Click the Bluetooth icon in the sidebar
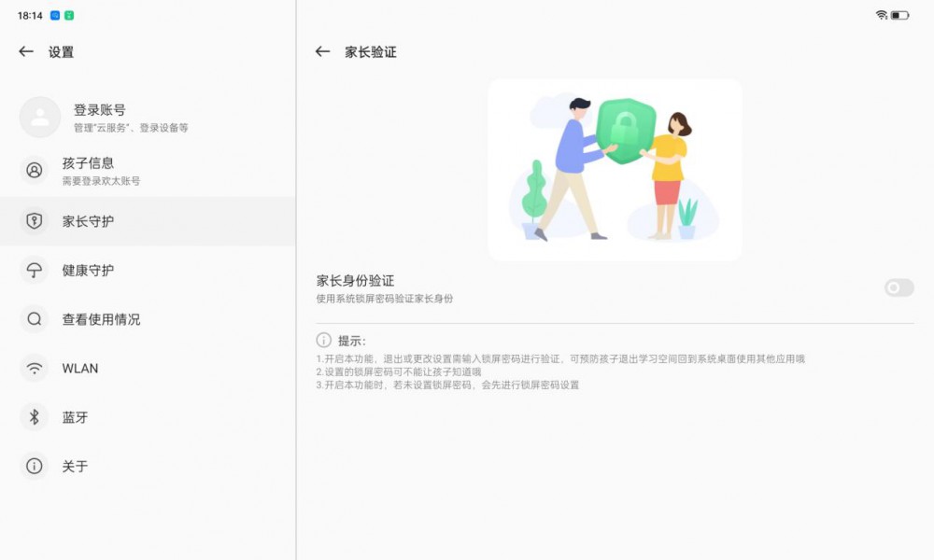The height and width of the screenshot is (560, 934). click(34, 417)
